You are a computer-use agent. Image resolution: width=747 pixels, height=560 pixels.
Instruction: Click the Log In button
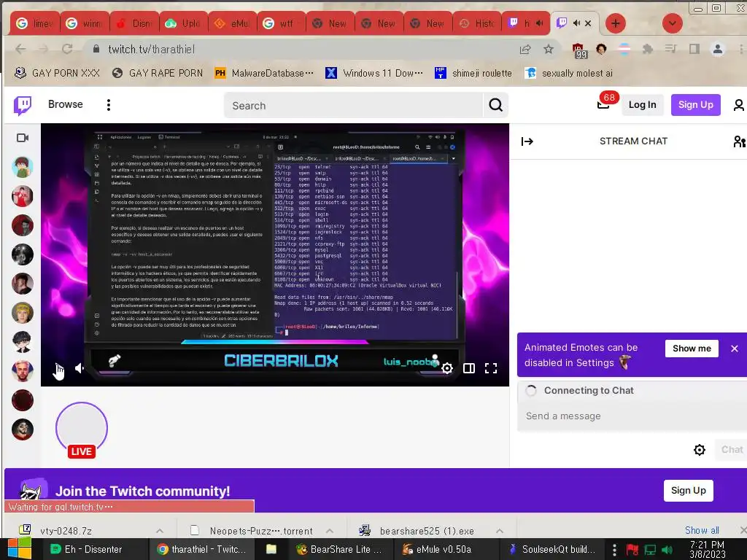642,105
